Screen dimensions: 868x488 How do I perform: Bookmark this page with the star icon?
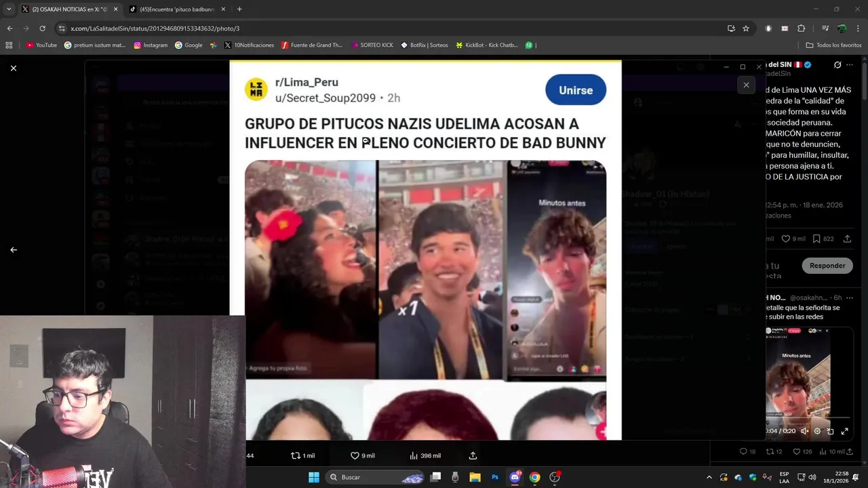[746, 28]
